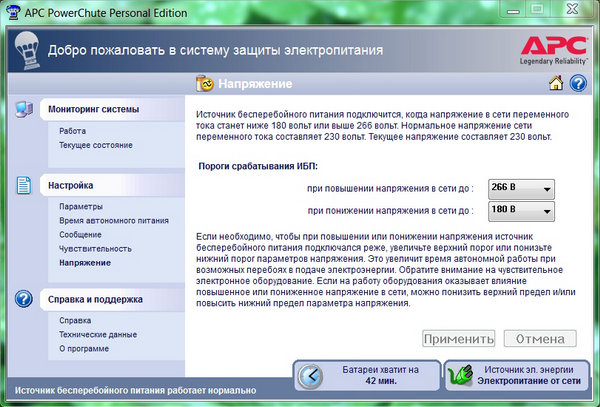Open Технические данные page

[98, 335]
